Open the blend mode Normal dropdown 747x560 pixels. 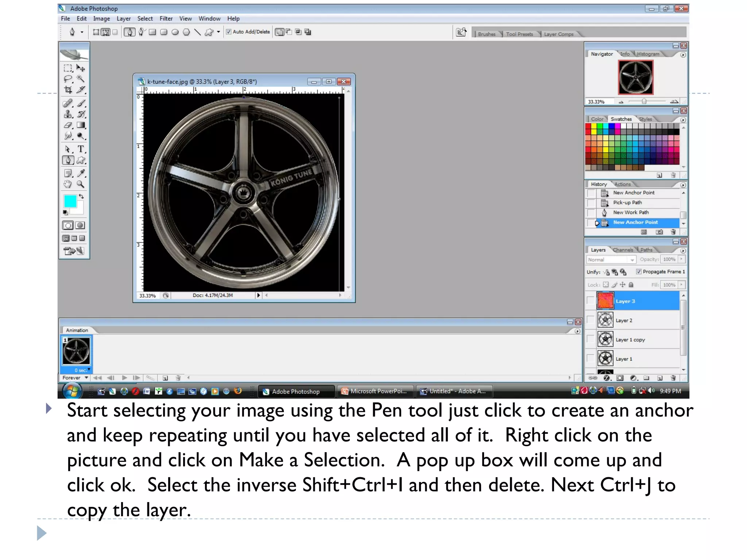pos(611,260)
